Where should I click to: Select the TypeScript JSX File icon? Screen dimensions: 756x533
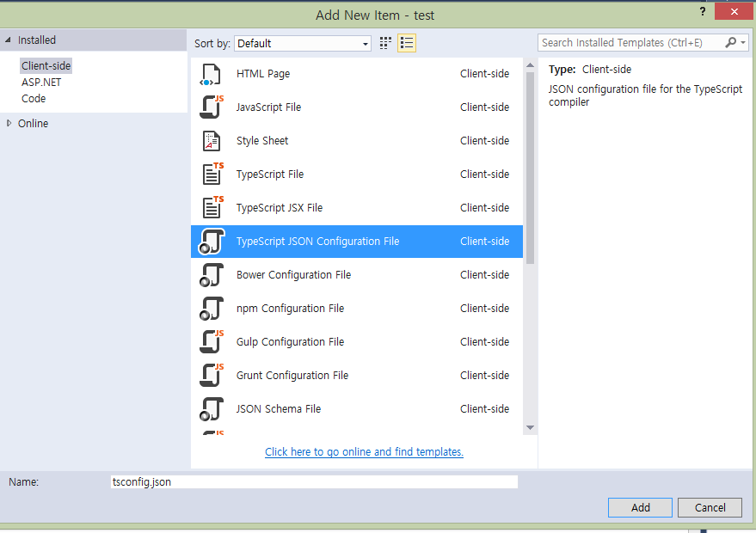pos(212,208)
